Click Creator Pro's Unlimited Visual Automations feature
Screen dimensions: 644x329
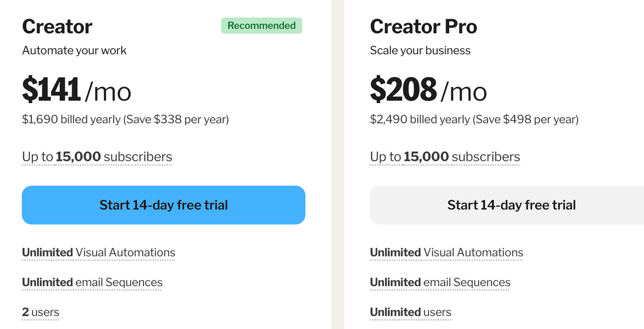[x=446, y=252]
